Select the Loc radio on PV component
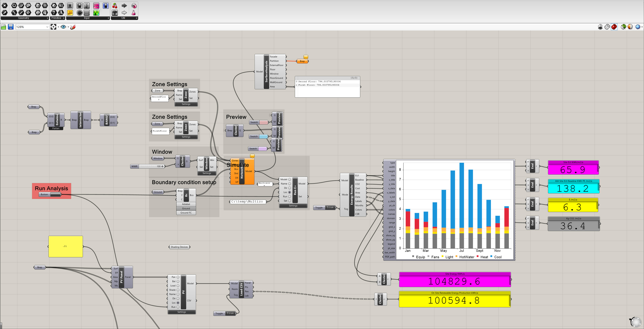The width and height of the screenshot is (644, 329). 178,303
